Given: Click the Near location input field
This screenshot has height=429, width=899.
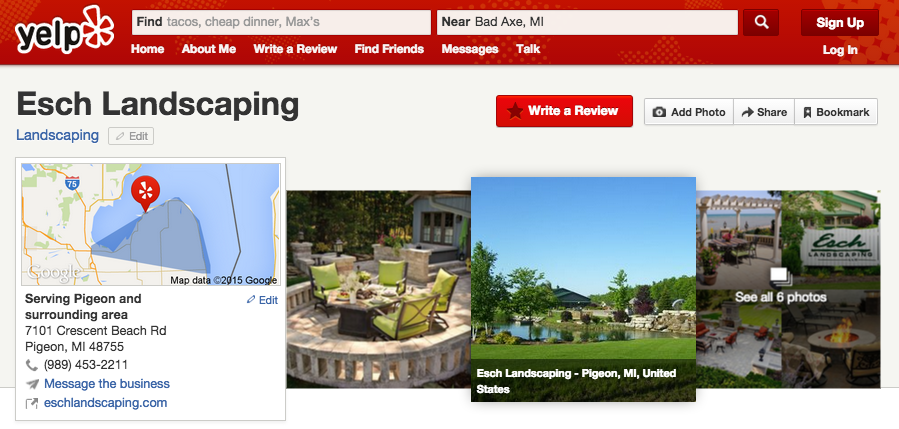Looking at the screenshot, I should [587, 22].
